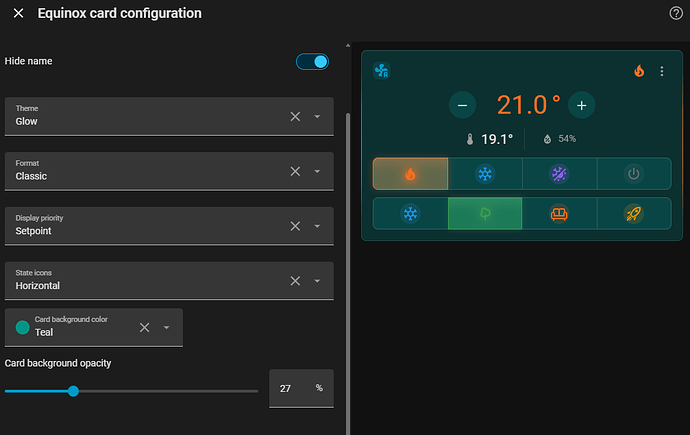This screenshot has width=690, height=435.
Task: Click the 21.0° setpoint value
Action: pos(529,105)
